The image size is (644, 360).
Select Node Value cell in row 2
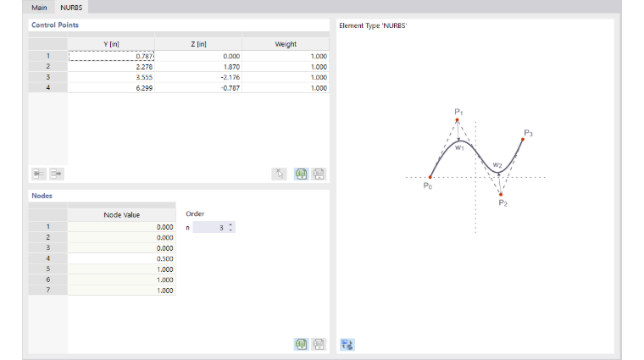(x=121, y=238)
